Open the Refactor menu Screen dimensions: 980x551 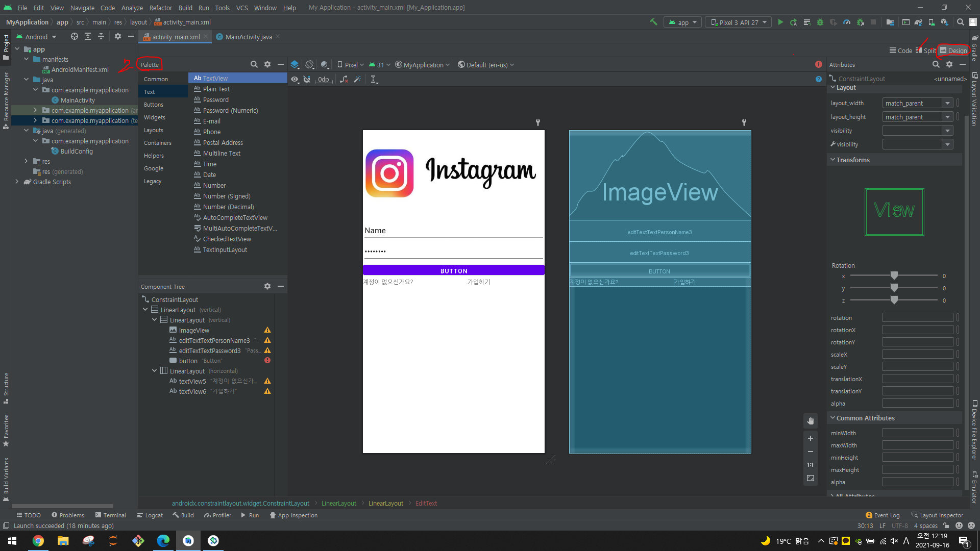(160, 8)
